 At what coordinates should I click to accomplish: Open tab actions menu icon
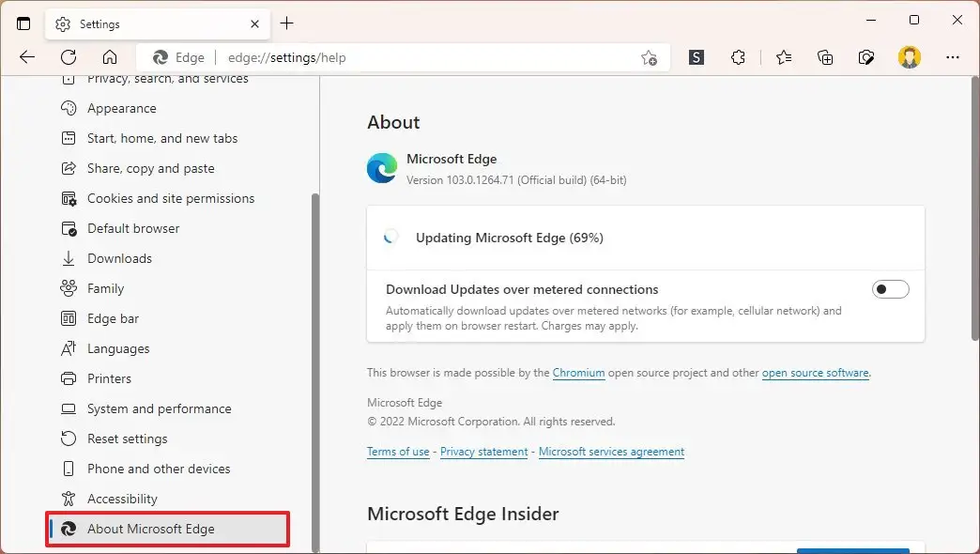(23, 23)
